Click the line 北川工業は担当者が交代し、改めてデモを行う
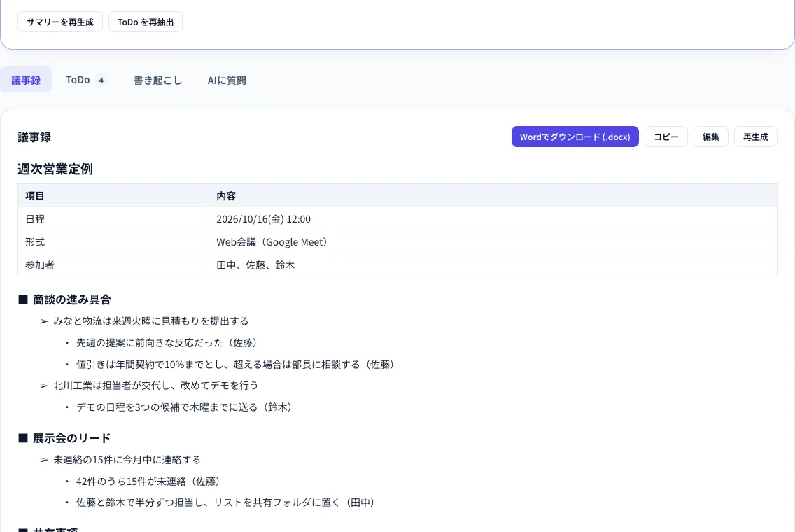Viewport: 795px width, 532px height. pos(155,386)
